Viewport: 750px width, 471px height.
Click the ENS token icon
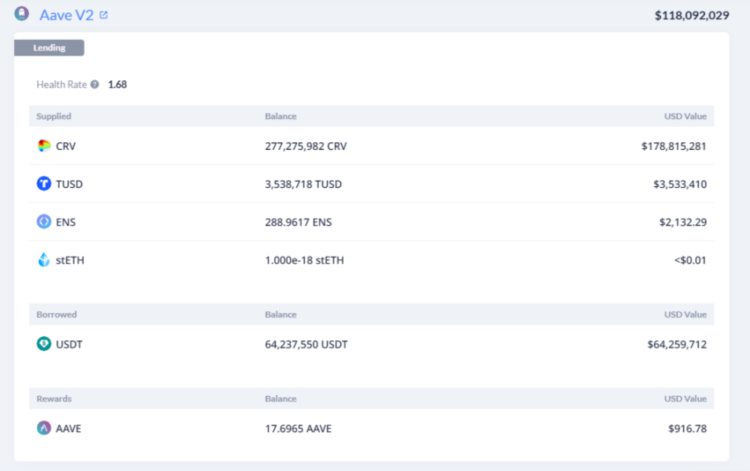pyautogui.click(x=44, y=222)
